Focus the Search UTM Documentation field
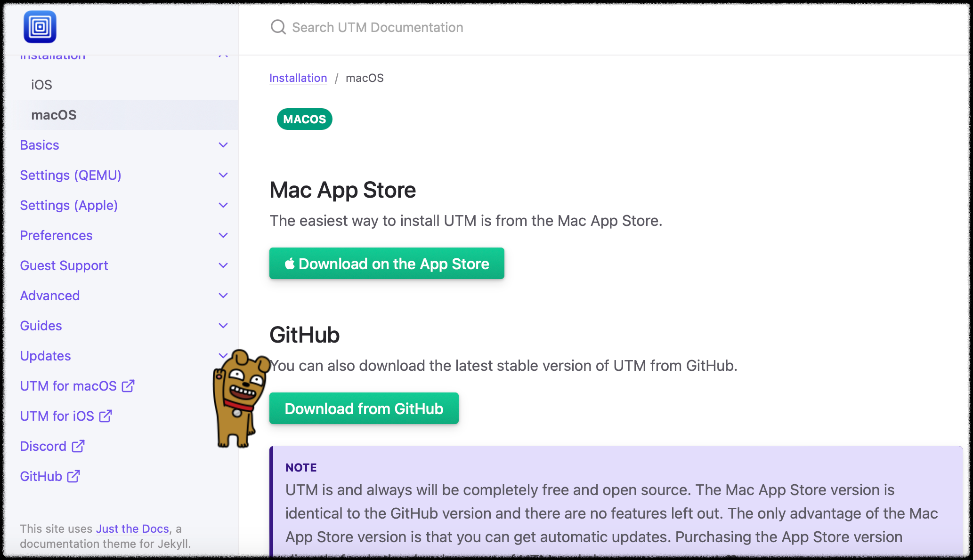The height and width of the screenshot is (560, 973). pyautogui.click(x=377, y=27)
